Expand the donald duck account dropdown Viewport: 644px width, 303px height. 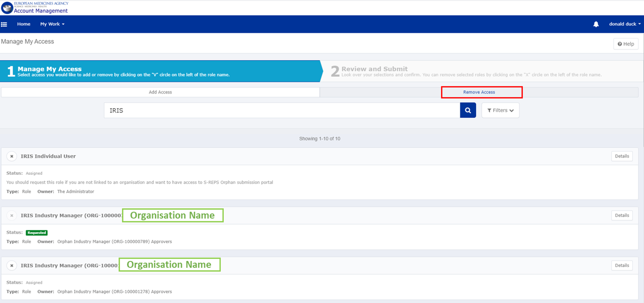coord(624,24)
